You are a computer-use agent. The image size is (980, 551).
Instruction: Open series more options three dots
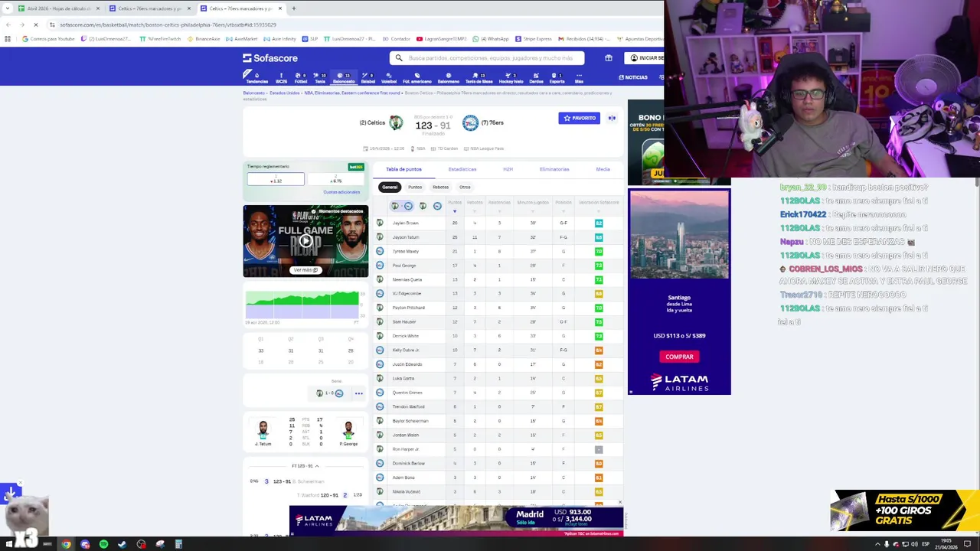tap(358, 393)
